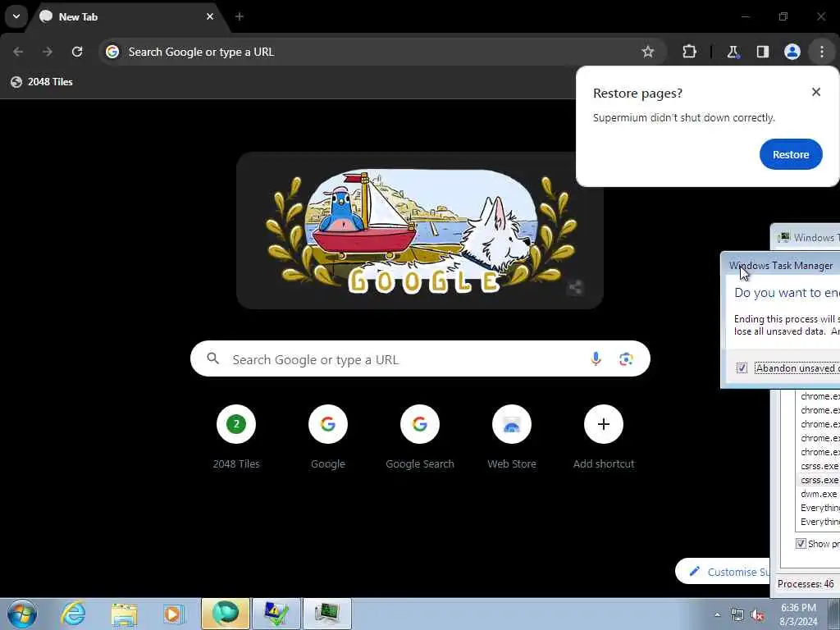
Task: Select the New Tab browser tab
Action: tap(127, 16)
